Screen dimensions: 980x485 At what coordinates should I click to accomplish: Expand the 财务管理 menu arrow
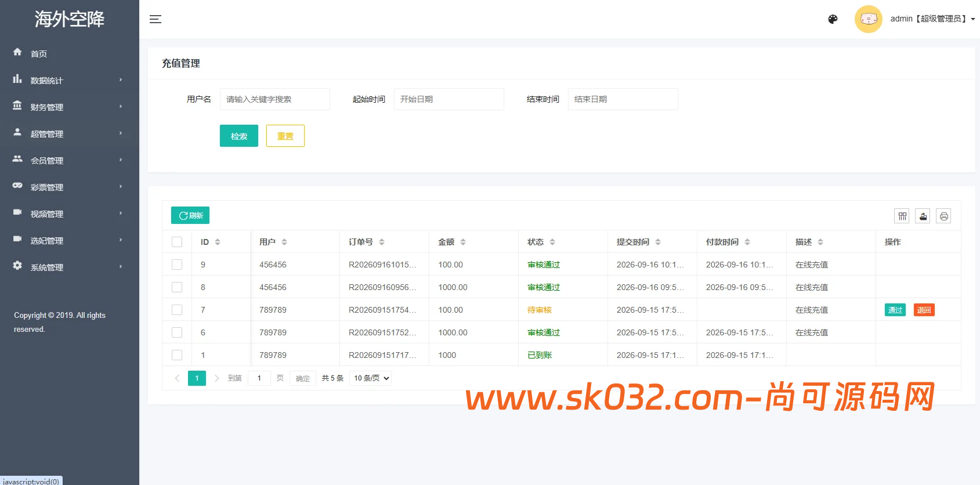pyautogui.click(x=121, y=107)
